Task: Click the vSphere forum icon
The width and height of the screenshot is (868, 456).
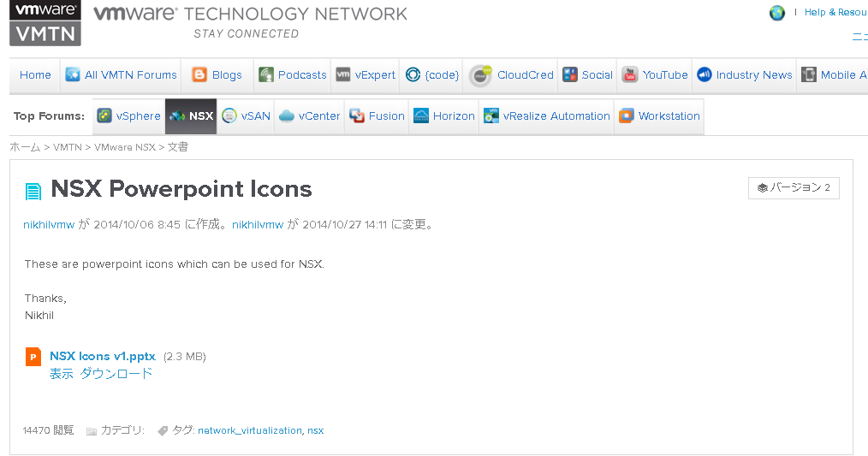Action: (104, 115)
